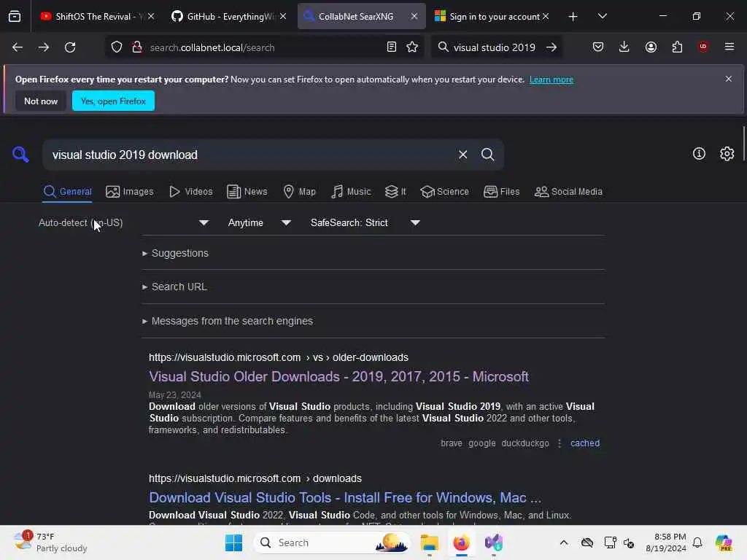Click Not now in notification bar
This screenshot has height=560, width=747.
pos(41,101)
